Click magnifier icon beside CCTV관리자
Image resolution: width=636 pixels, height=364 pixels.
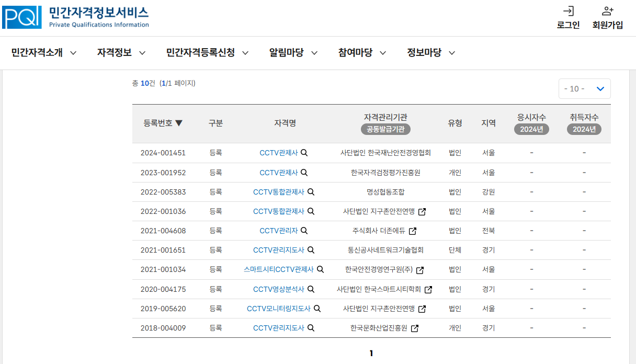point(304,231)
